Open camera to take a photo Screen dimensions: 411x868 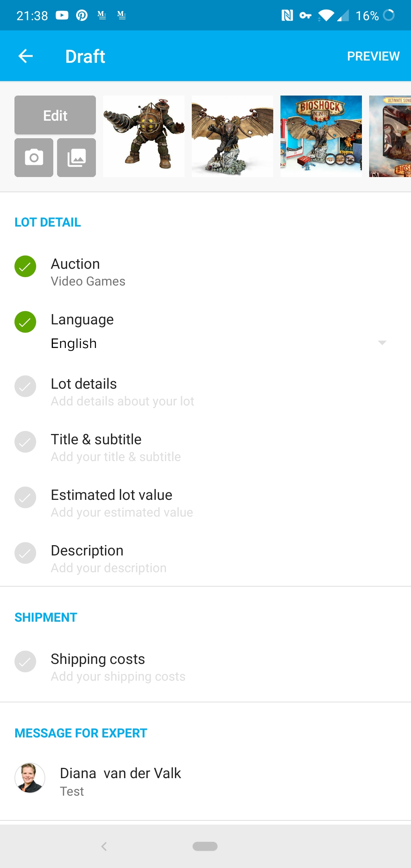click(34, 158)
